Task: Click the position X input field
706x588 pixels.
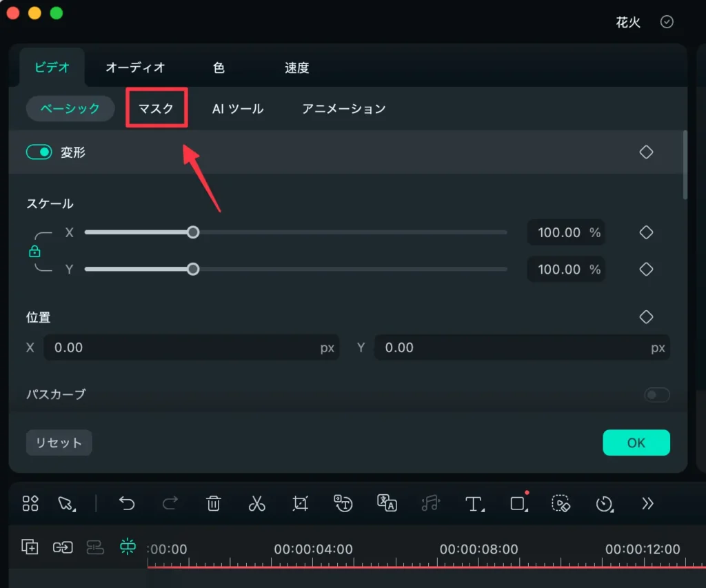Action: click(186, 348)
